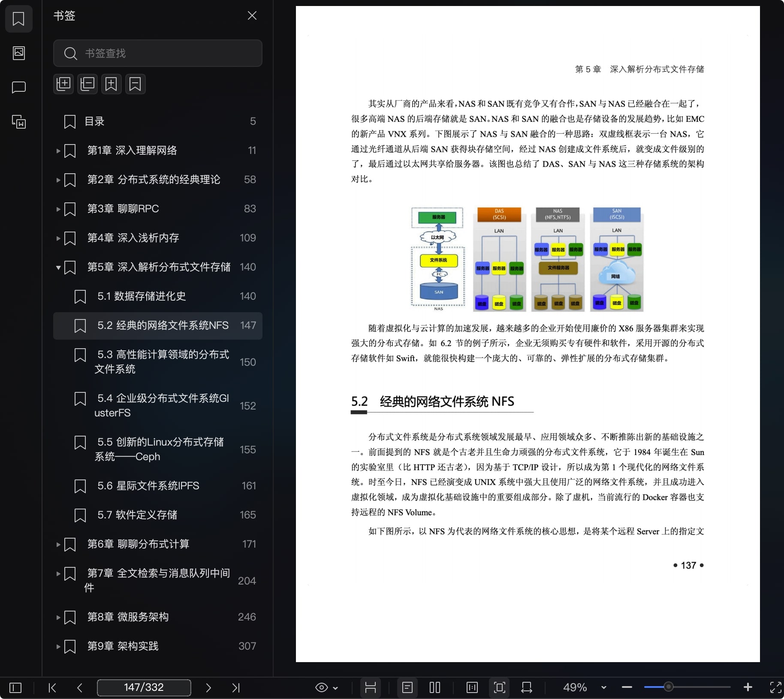Go to the previous page
The width and height of the screenshot is (784, 699).
tap(80, 688)
